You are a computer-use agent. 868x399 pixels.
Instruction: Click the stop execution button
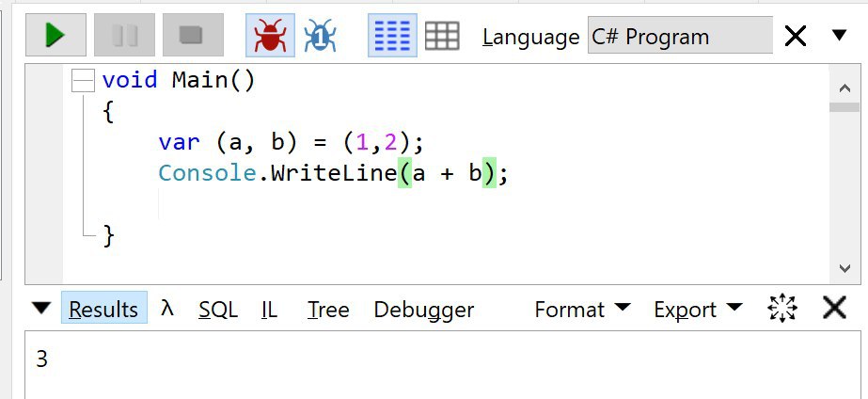tap(193, 35)
